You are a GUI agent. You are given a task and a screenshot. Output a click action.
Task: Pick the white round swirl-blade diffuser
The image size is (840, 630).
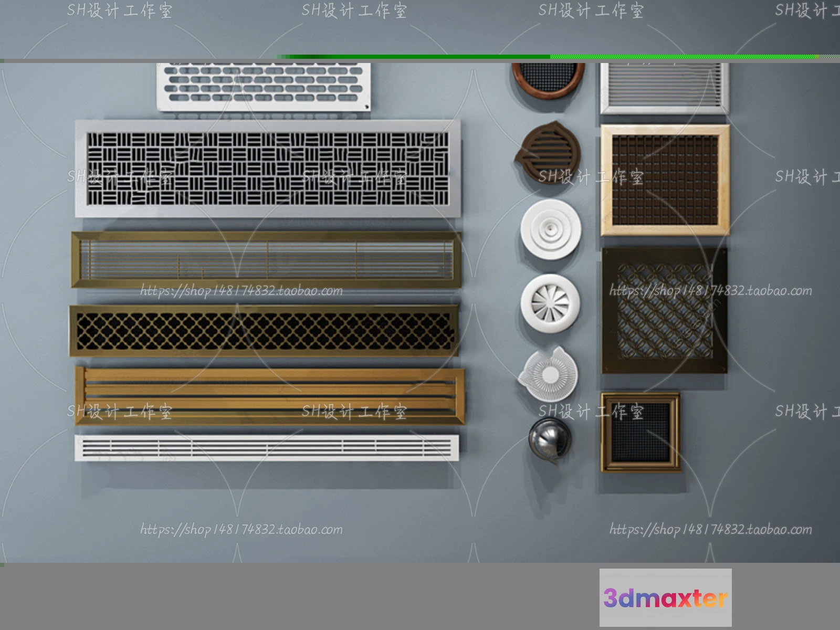[x=550, y=303]
